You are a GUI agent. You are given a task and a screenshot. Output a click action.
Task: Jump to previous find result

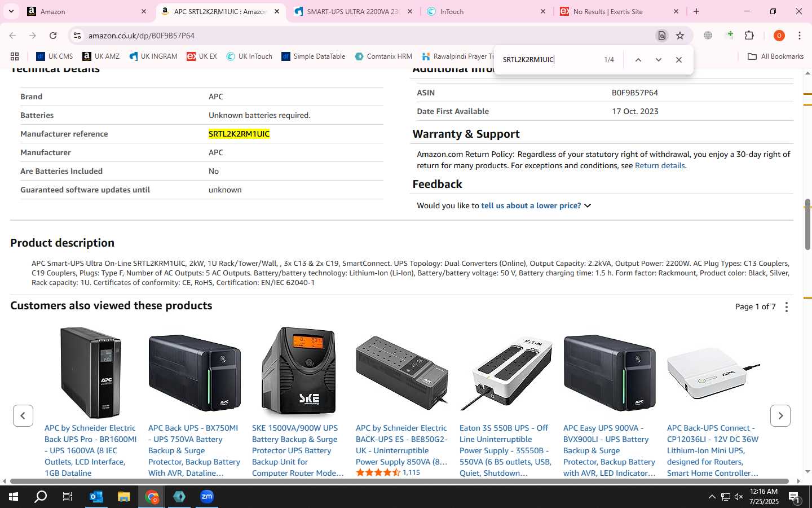pos(638,60)
